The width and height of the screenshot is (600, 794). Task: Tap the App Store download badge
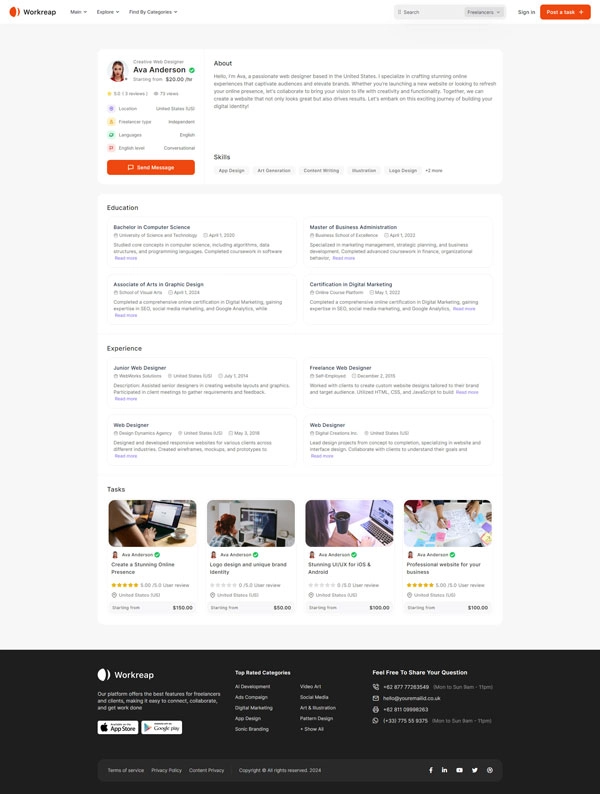tap(118, 727)
